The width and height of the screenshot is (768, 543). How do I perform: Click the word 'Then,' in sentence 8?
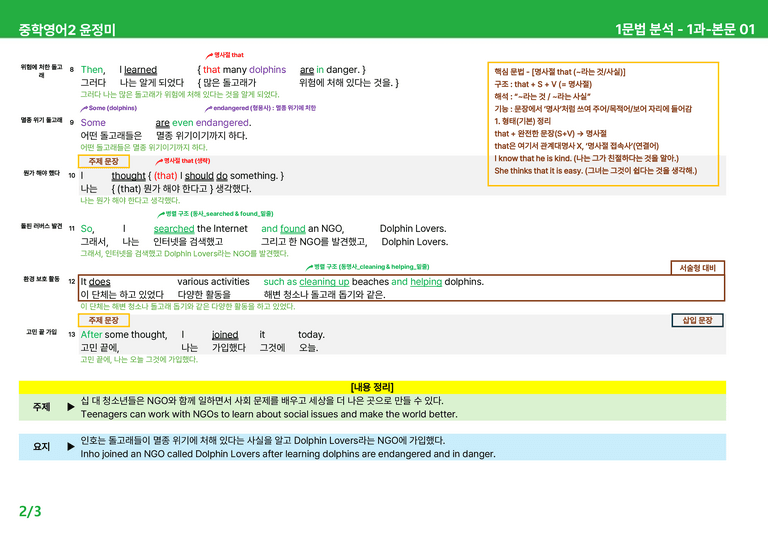93,70
